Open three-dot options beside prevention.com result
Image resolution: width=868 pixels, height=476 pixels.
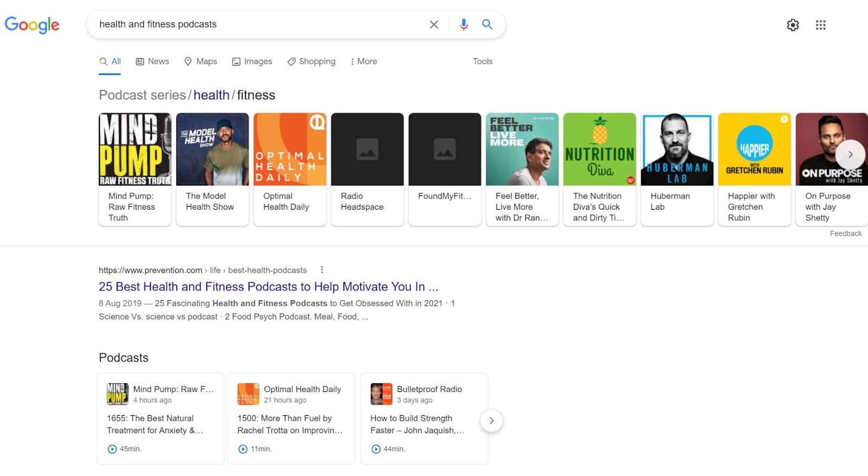322,270
